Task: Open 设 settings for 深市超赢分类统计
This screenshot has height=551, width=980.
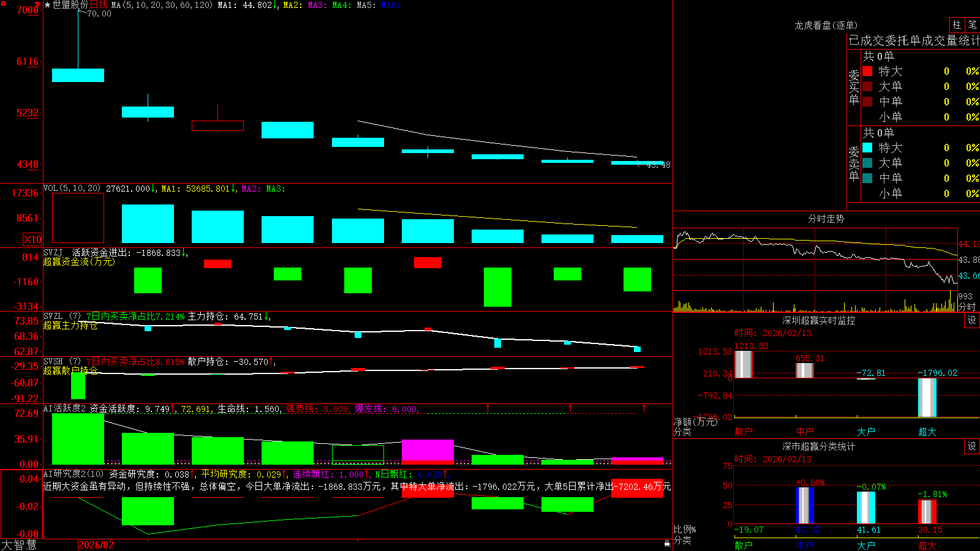Action: point(972,446)
